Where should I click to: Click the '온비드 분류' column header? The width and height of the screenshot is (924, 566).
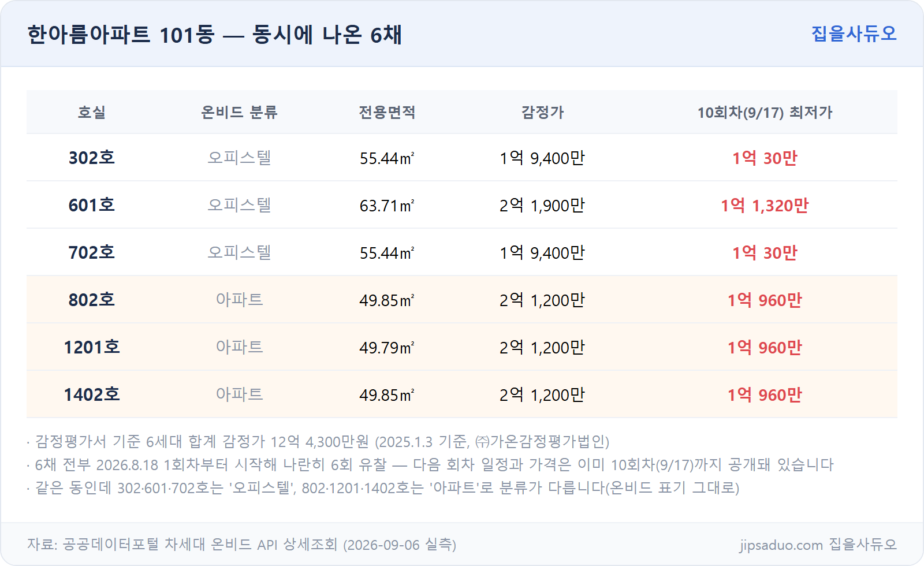[x=239, y=112]
